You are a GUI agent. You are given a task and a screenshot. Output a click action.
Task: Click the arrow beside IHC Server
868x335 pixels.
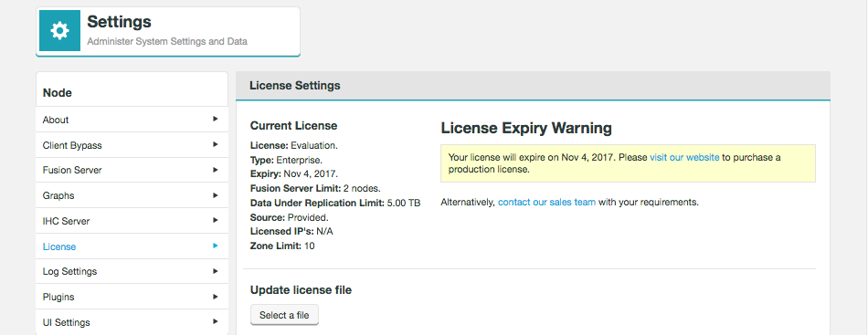(216, 221)
